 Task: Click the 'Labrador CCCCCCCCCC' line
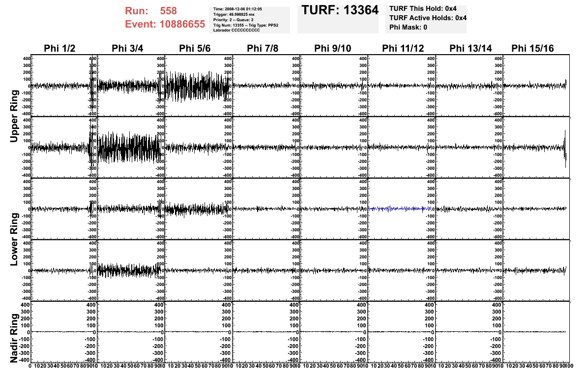coord(236,30)
